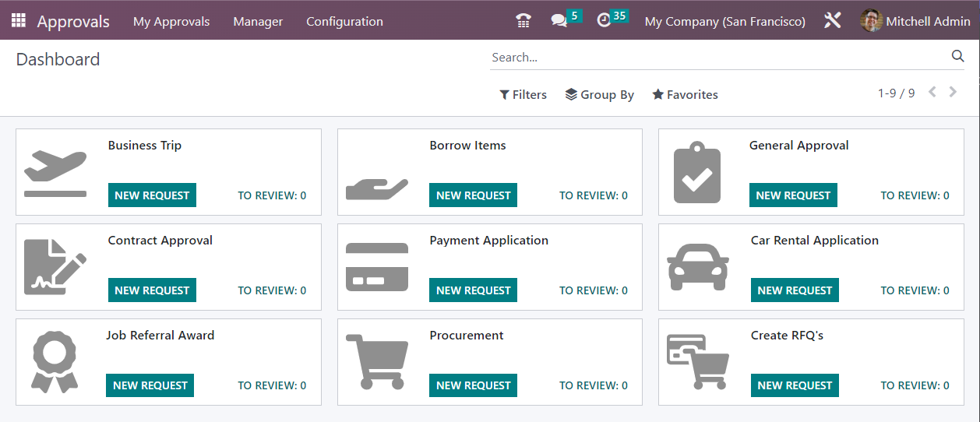Expand the Favorites dropdown
Image resolution: width=980 pixels, height=422 pixels.
click(686, 95)
